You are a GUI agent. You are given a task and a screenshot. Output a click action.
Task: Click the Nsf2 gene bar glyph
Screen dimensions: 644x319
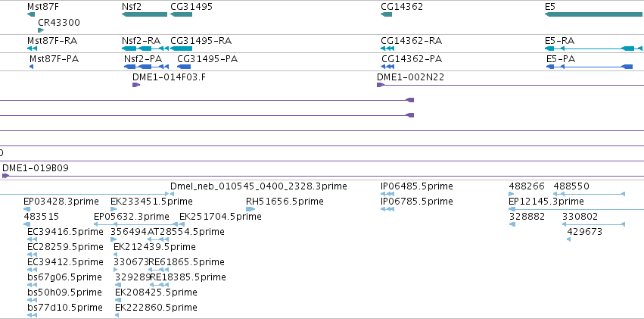pyautogui.click(x=145, y=14)
